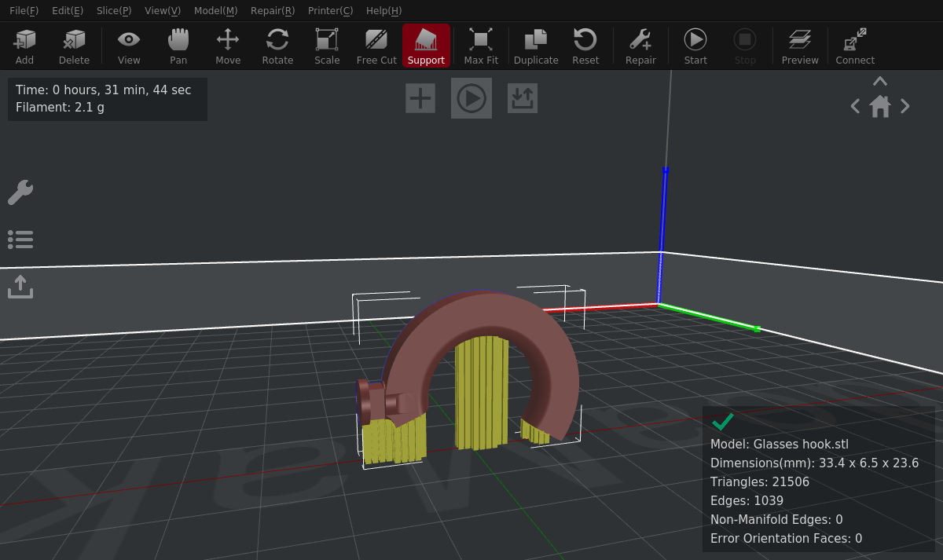Reset the model with Reset tool
Image resolution: width=943 pixels, height=560 pixels.
(x=585, y=46)
